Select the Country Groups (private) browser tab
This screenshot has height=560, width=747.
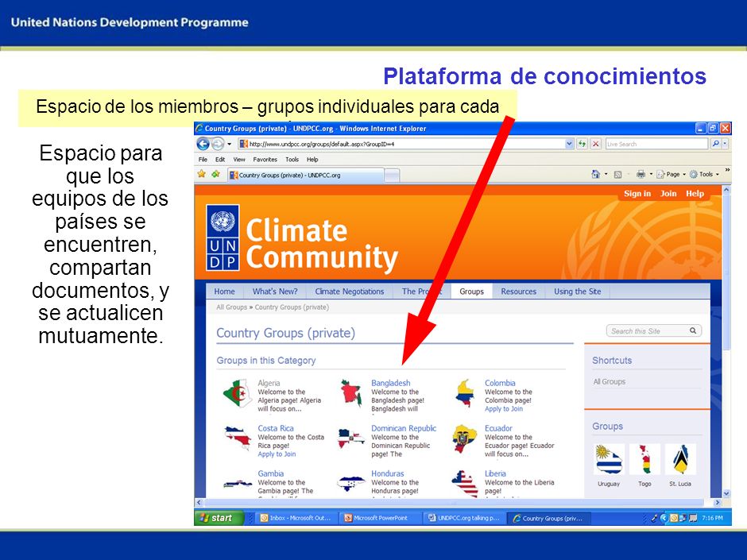click(305, 176)
